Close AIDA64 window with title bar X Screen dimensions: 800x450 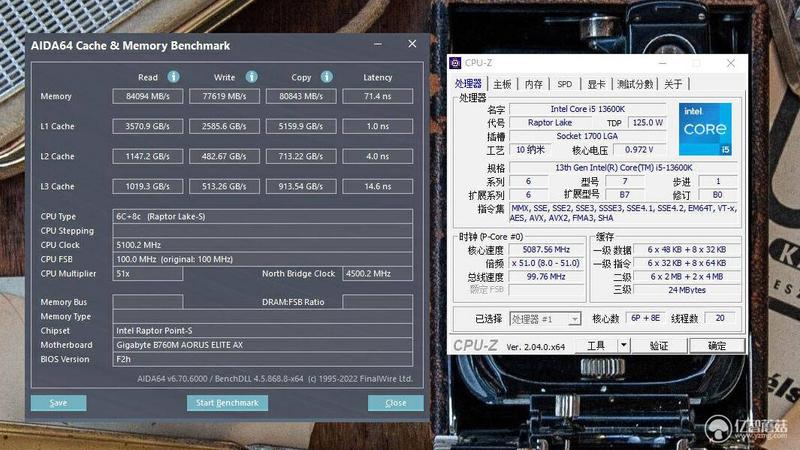[x=412, y=44]
